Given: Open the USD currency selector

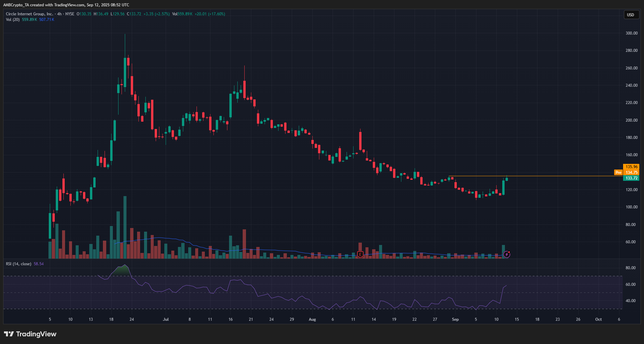Looking at the screenshot, I should coord(630,15).
